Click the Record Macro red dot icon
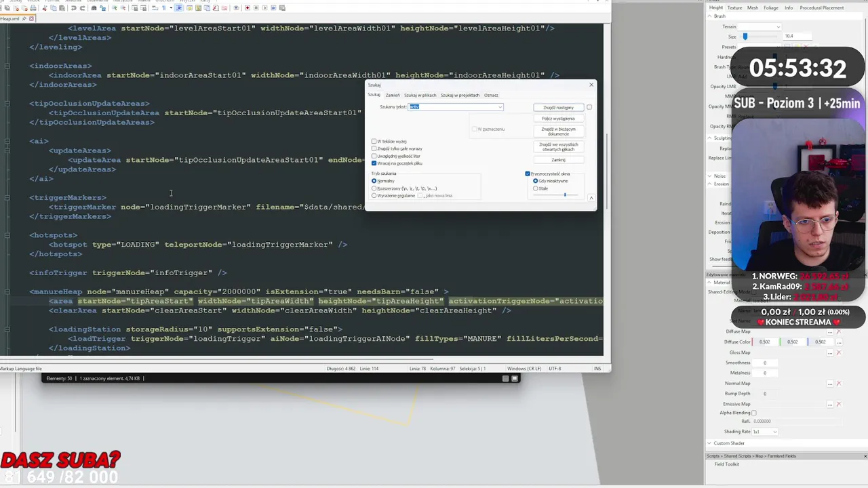 248,8
